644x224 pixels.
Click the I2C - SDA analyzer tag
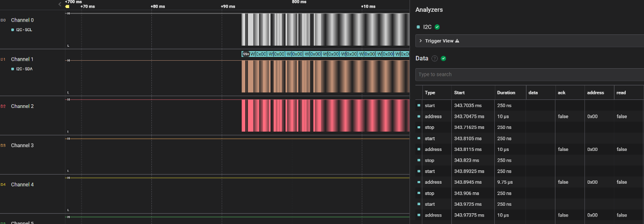click(x=24, y=69)
